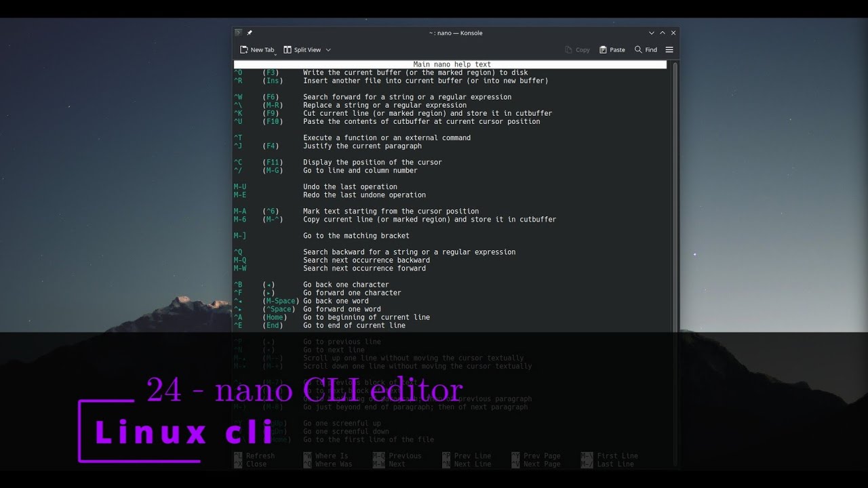Click the '(Home)' shortcut label
The width and height of the screenshot is (868, 488).
point(275,317)
